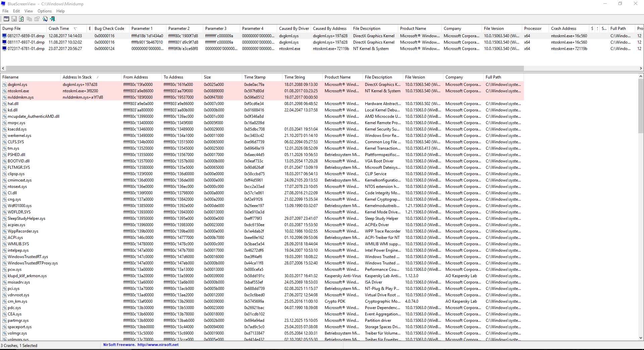Screen dimensions: 644x350
Task: Refresh the crash list via toolbar icon
Action: tap(21, 19)
